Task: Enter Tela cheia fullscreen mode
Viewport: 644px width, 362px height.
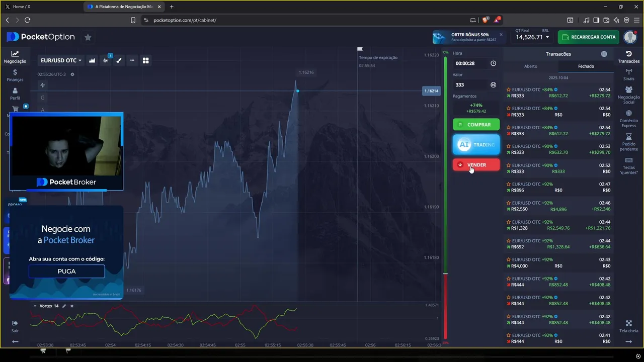Action: click(629, 327)
